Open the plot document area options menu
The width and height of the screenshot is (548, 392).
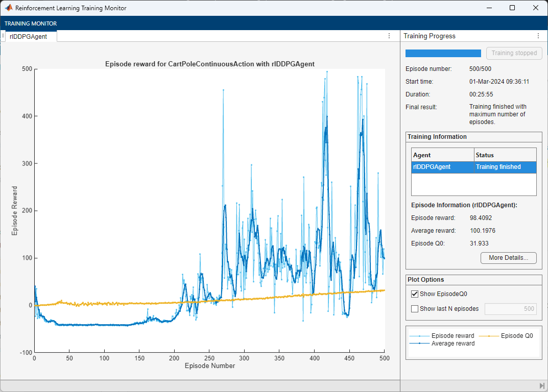tap(389, 36)
